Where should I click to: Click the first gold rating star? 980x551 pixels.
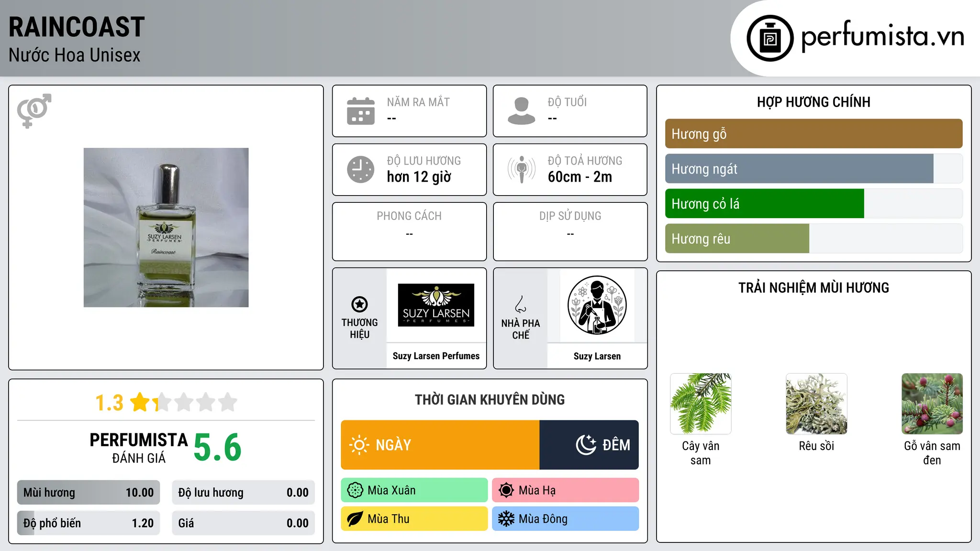[x=140, y=402]
